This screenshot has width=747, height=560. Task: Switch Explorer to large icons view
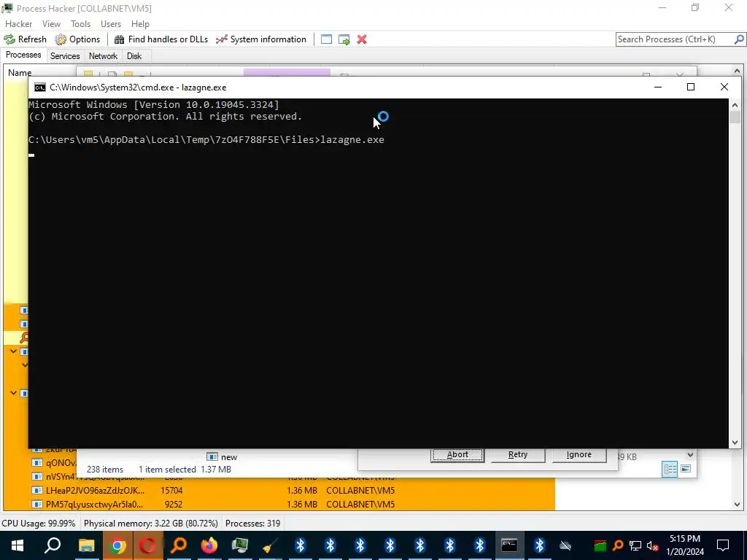[686, 469]
